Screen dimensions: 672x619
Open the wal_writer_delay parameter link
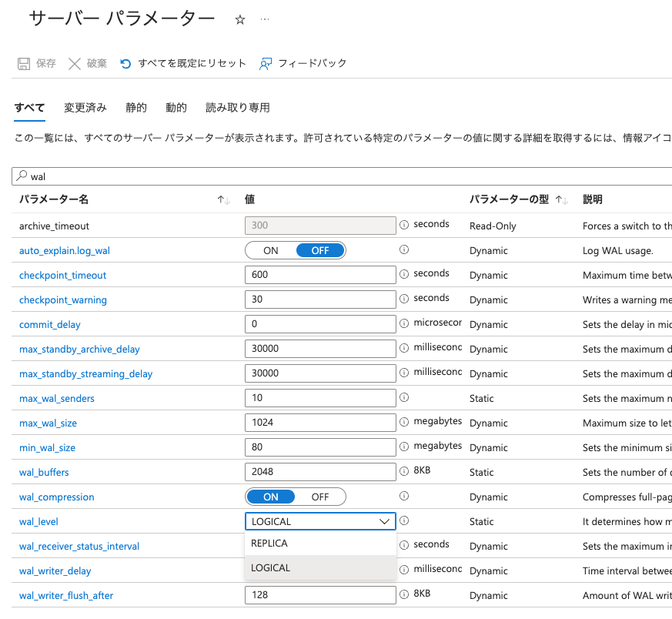[x=55, y=571]
